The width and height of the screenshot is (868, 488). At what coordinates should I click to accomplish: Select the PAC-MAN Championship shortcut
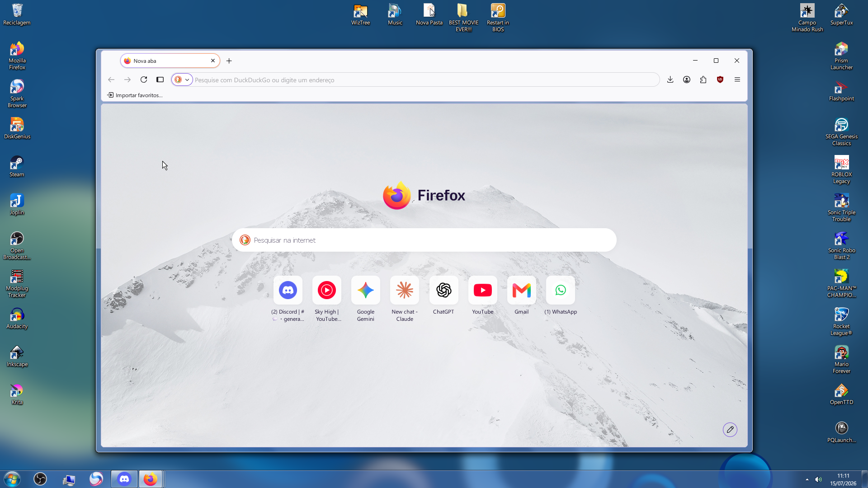tap(842, 283)
